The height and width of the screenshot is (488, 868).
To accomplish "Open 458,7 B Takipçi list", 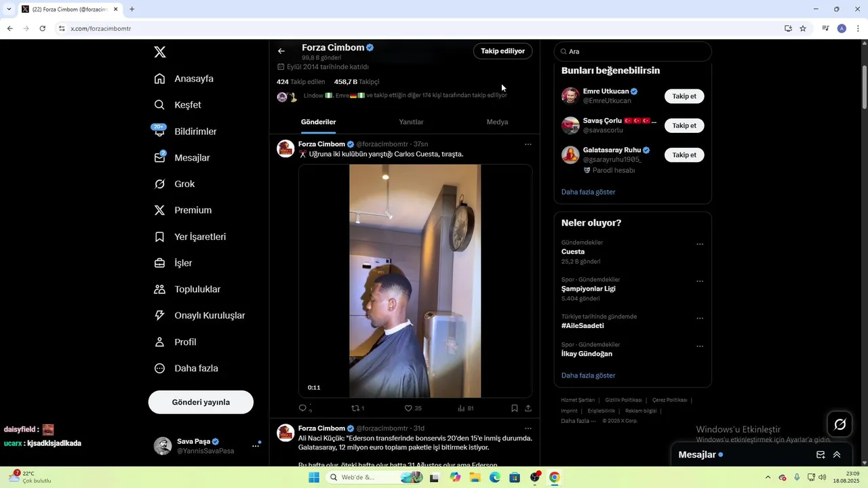I will 357,82.
